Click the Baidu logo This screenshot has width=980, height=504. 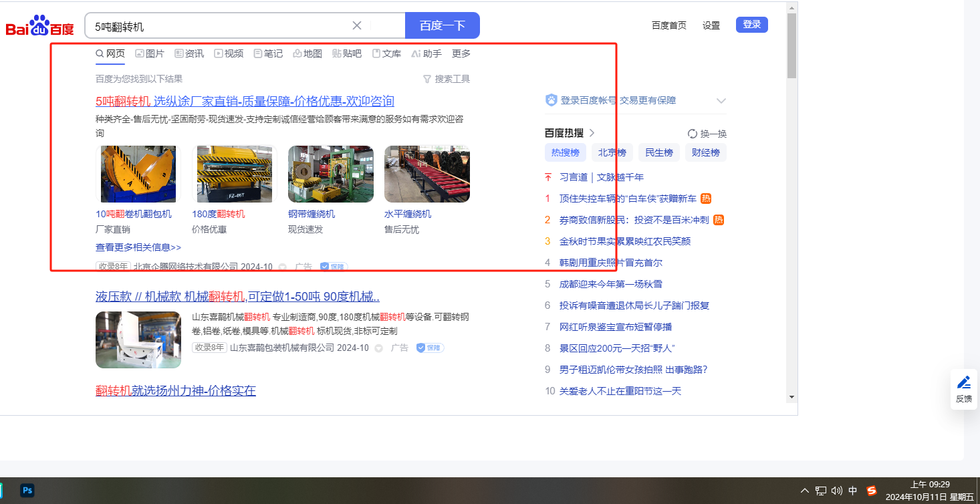pos(40,26)
